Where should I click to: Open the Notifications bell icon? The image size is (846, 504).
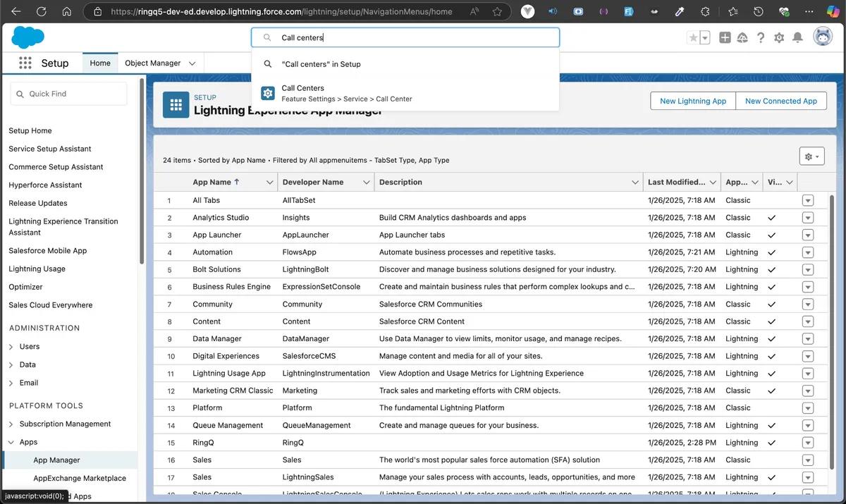pyautogui.click(x=797, y=38)
